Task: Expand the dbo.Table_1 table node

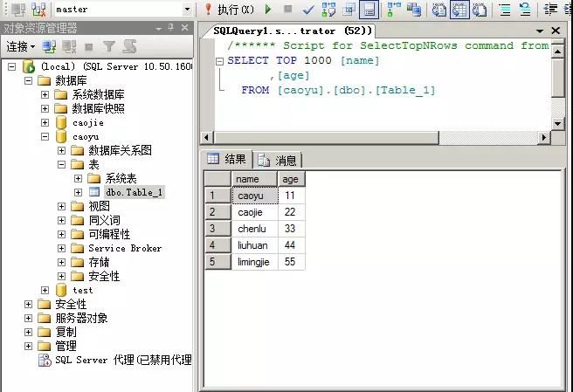Action: click(x=78, y=192)
